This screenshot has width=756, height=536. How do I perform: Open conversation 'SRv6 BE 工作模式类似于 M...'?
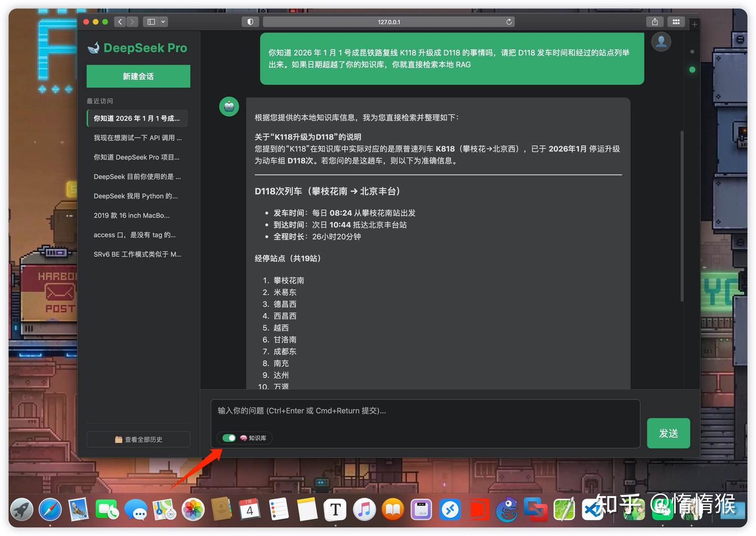point(137,254)
